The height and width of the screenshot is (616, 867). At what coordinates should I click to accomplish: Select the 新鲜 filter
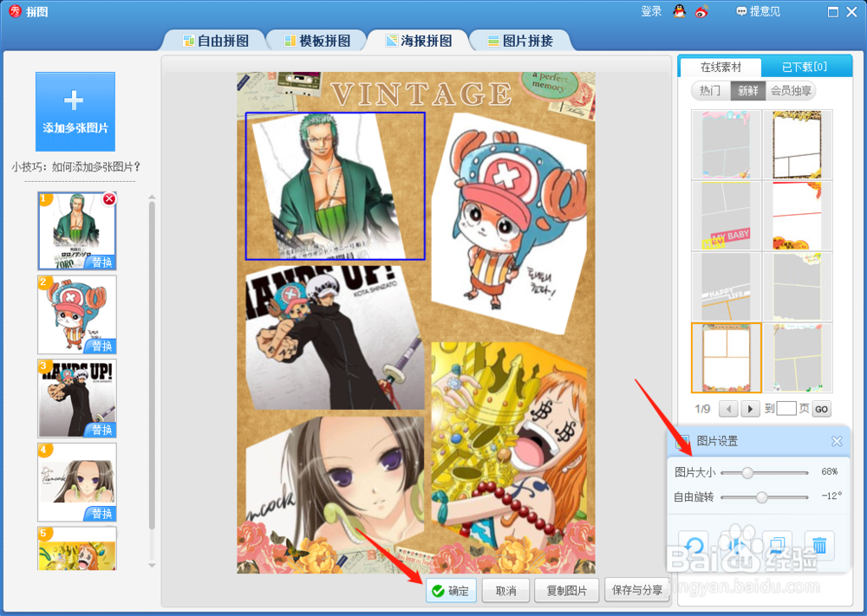coord(748,91)
